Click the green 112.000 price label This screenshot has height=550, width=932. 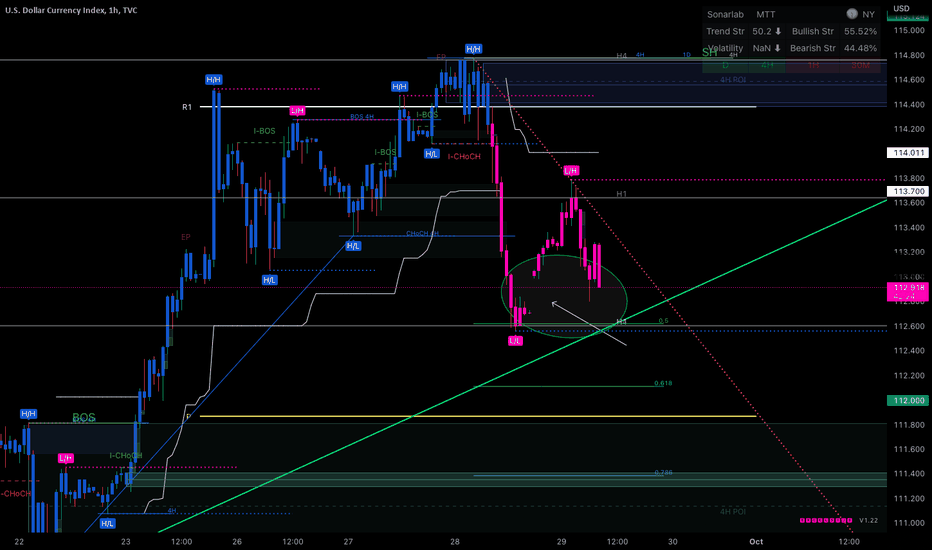[x=908, y=401]
